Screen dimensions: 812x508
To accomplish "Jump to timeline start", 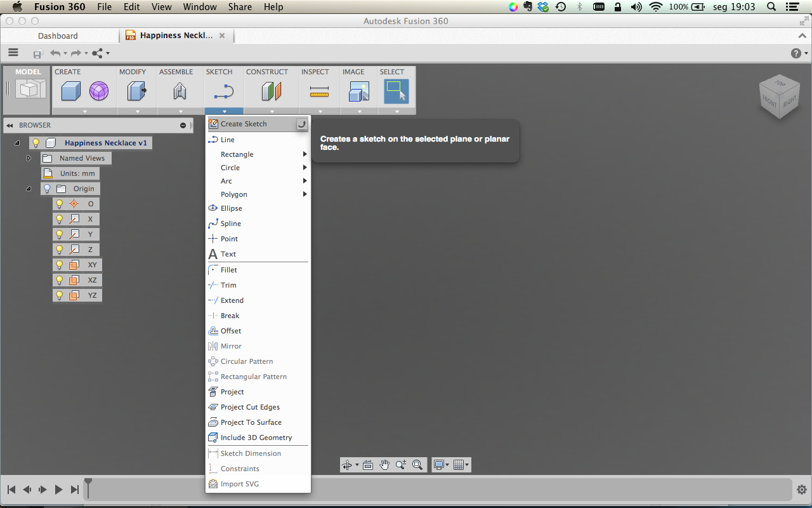I will point(11,490).
